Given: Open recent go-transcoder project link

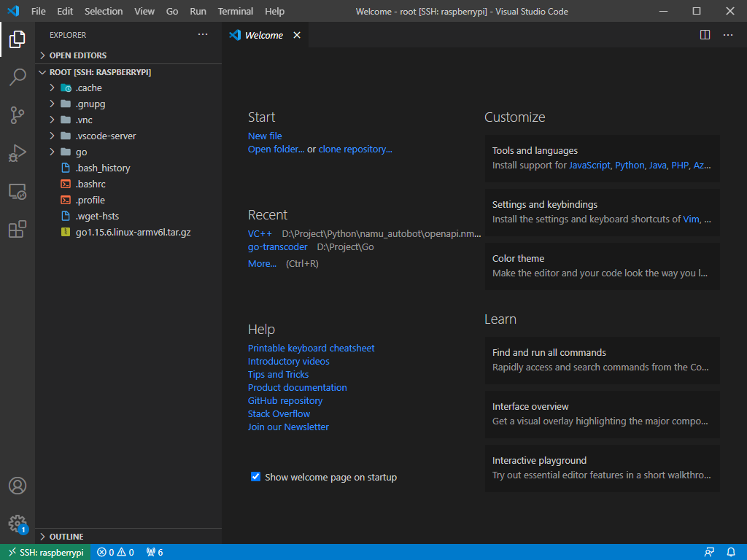Looking at the screenshot, I should click(277, 246).
